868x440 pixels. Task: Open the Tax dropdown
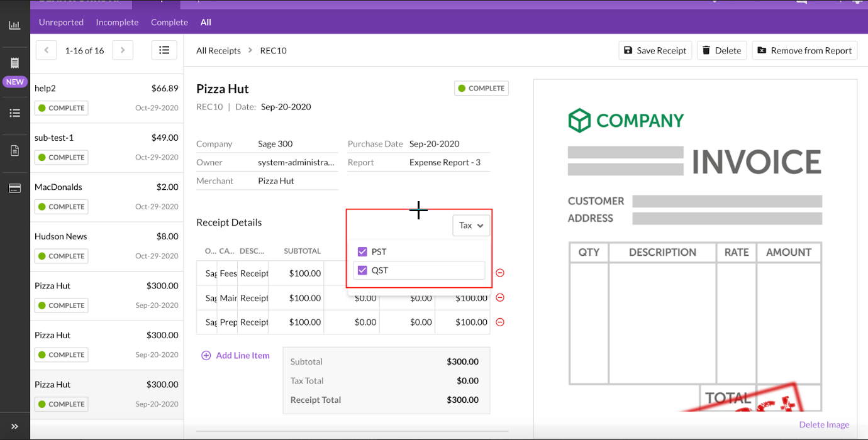click(x=471, y=225)
